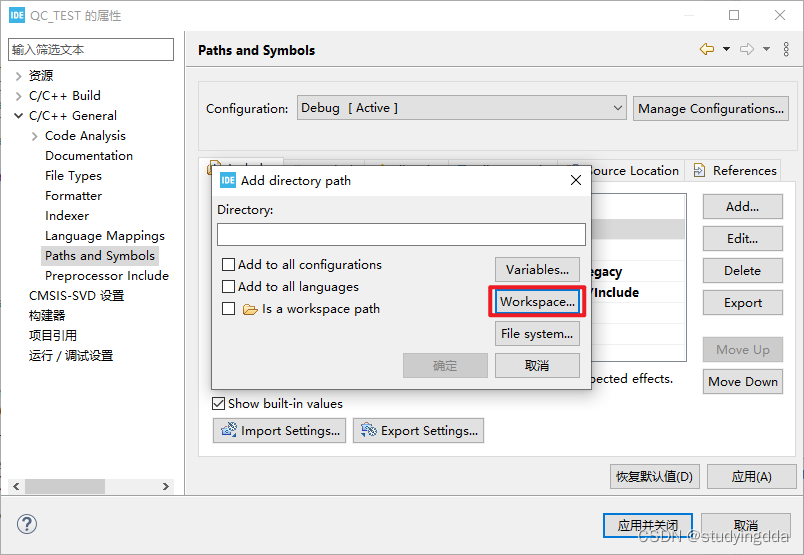Open the three-dot view menu icon
The image size is (804, 555).
[786, 49]
